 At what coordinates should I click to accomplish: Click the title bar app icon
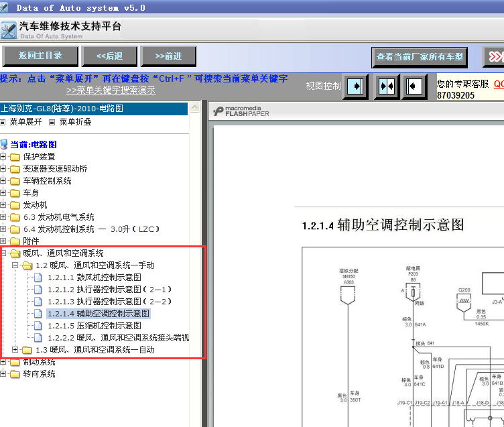tap(4, 7)
